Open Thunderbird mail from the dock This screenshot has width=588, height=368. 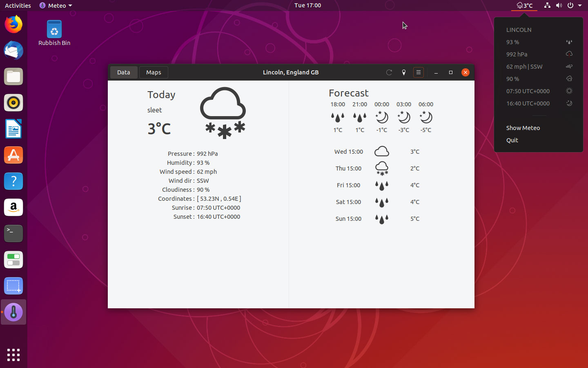[13, 51]
